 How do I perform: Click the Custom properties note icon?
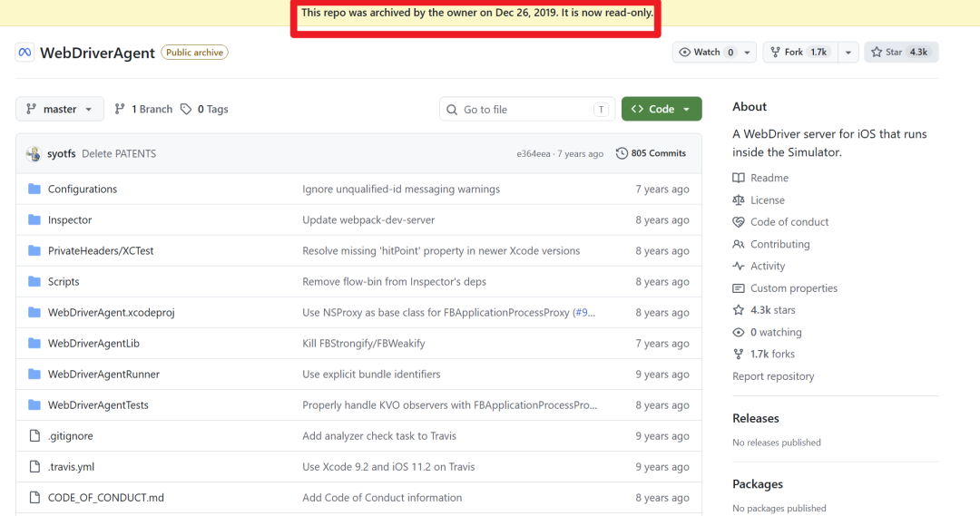coord(739,288)
